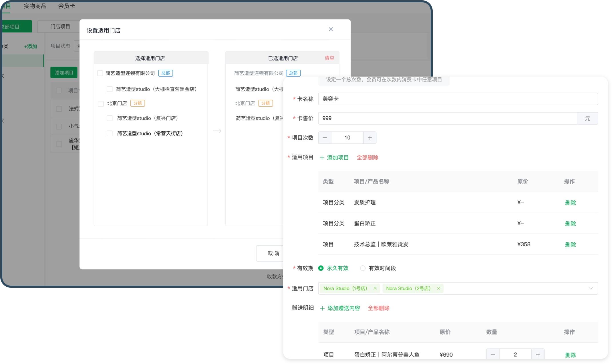Delete the 蛋白矫正 category row
Screen dimensions: 612x364
tap(570, 223)
